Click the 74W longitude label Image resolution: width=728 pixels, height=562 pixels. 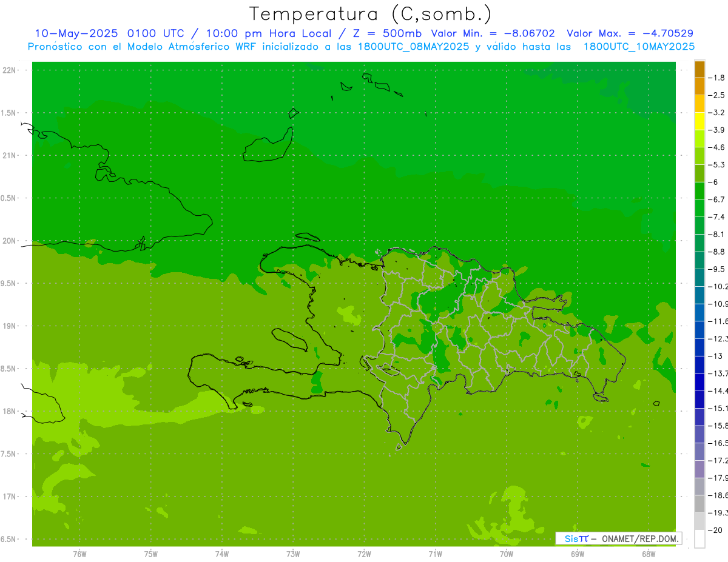(x=222, y=554)
